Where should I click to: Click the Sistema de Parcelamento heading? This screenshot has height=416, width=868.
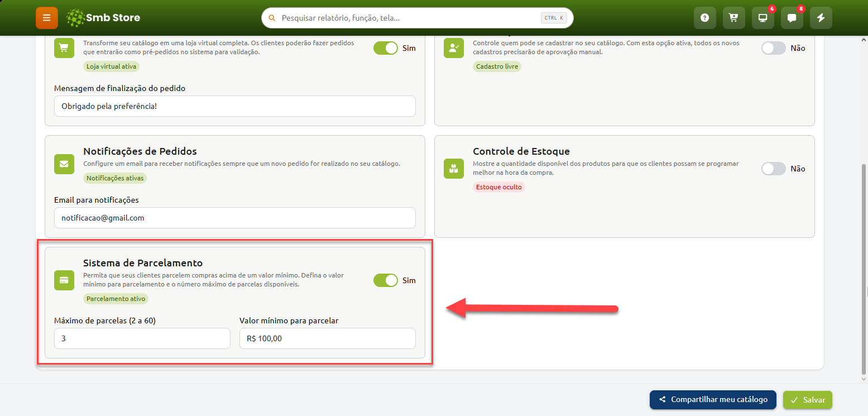[x=143, y=263]
